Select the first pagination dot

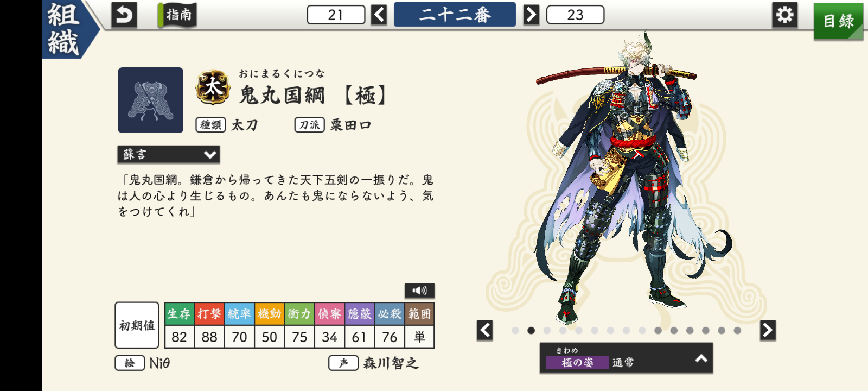pyautogui.click(x=515, y=330)
